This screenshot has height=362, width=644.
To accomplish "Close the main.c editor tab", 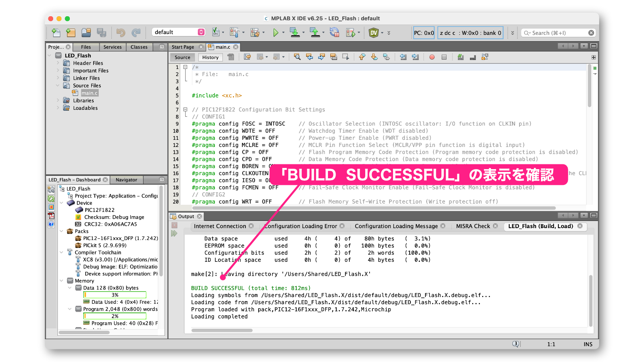I will [x=236, y=47].
